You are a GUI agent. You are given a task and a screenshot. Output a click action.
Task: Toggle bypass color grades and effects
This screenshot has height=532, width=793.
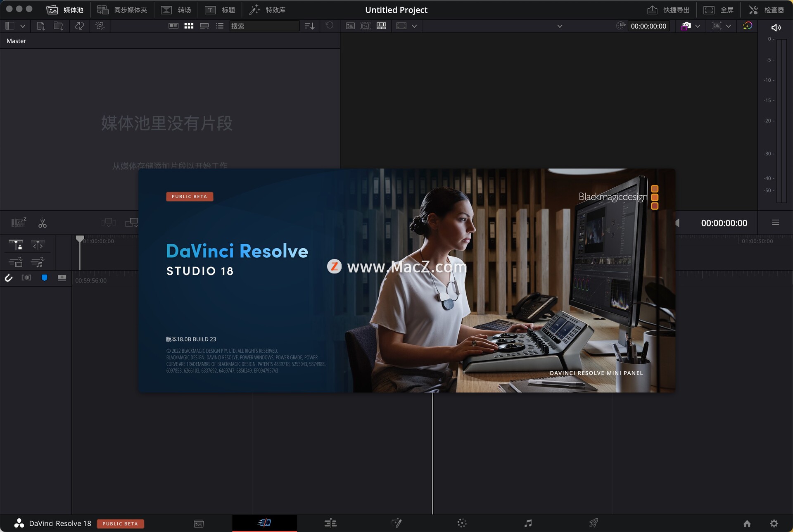[747, 26]
